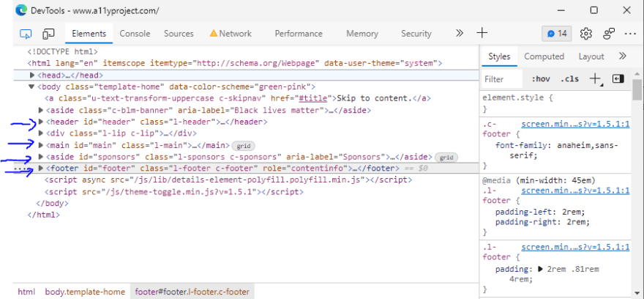644x299 pixels.
Task: Show more Styles pane tabs
Action: pyautogui.click(x=623, y=56)
